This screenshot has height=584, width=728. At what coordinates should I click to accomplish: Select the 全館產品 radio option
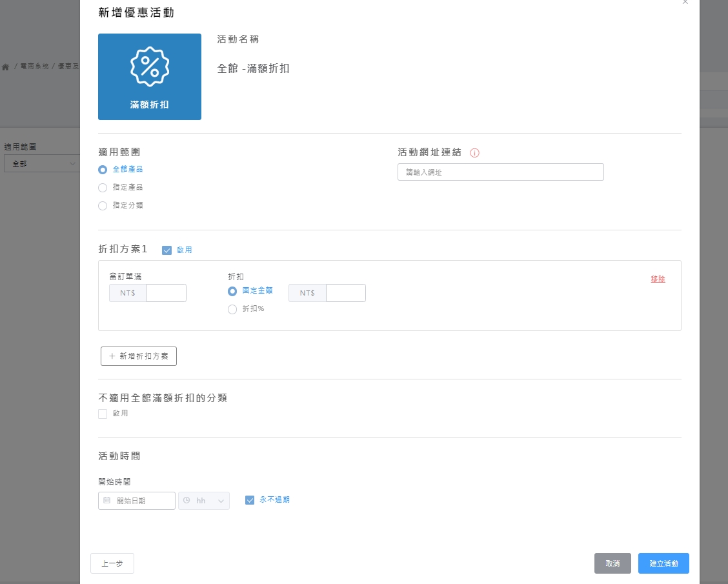tap(103, 170)
